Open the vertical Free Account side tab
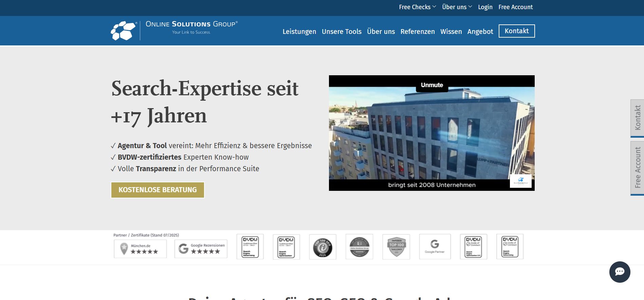This screenshot has height=300, width=644. click(637, 168)
